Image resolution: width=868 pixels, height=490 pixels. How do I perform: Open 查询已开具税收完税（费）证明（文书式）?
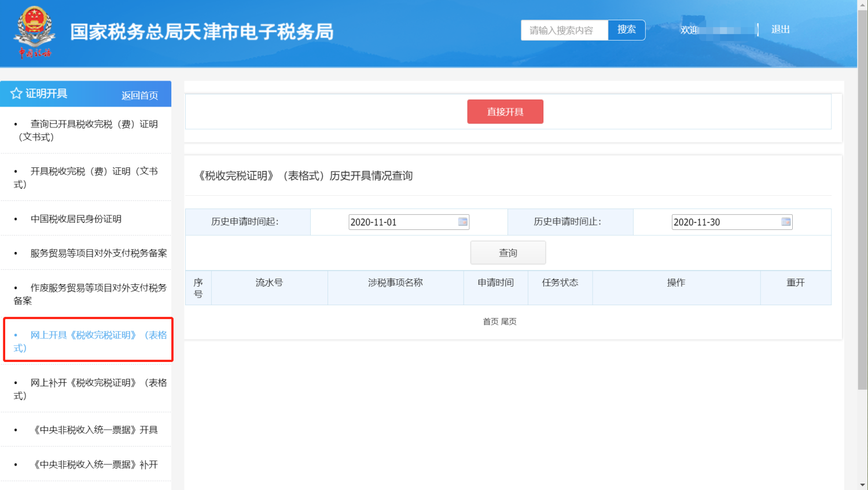86,130
